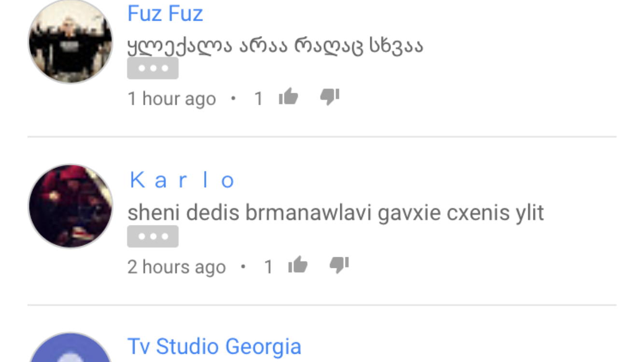Screen dimensions: 644x362
Task: Like the Fuz Fuz comment
Action: point(288,97)
